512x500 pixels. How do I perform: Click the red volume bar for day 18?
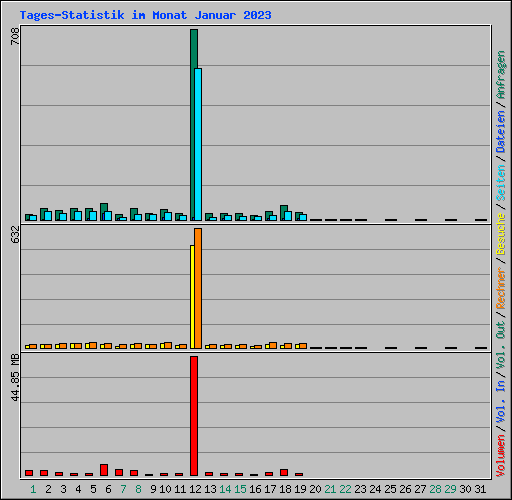coord(284,472)
